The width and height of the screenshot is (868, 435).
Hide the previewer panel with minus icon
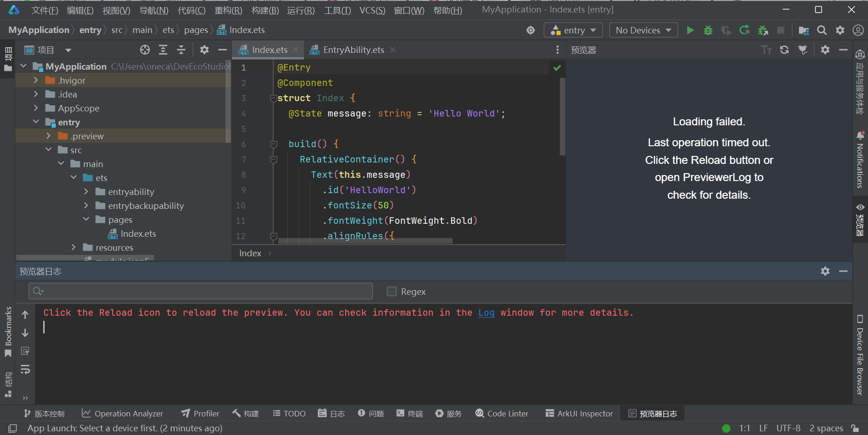point(843,50)
